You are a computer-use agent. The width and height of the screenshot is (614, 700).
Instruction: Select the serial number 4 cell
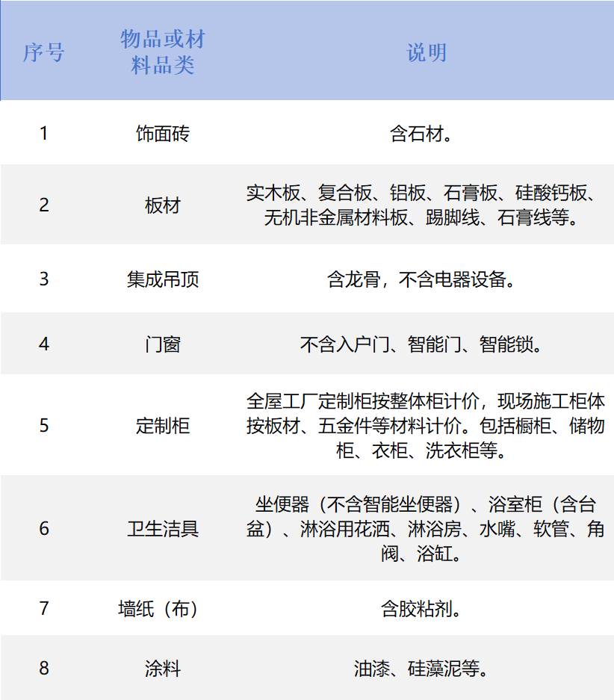tap(44, 344)
